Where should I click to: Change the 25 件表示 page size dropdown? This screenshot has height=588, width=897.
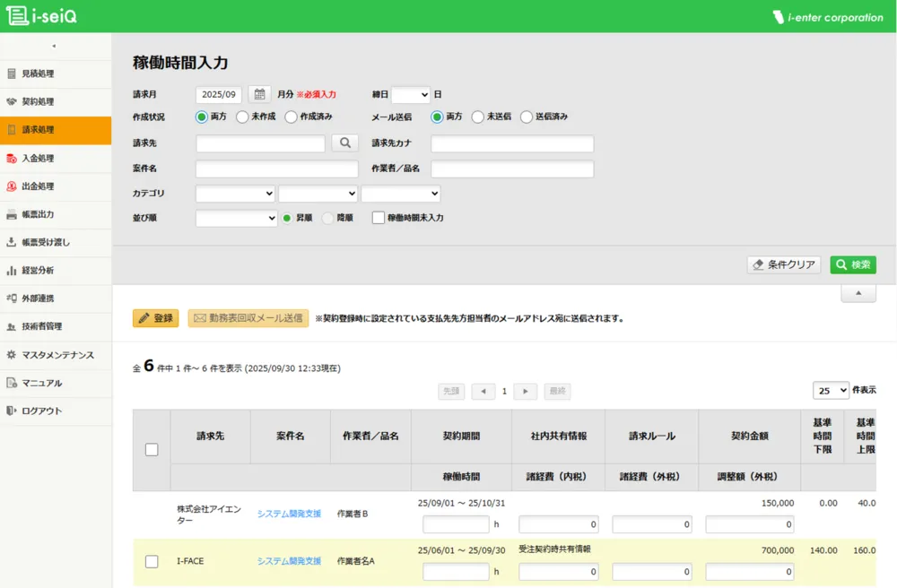click(831, 390)
